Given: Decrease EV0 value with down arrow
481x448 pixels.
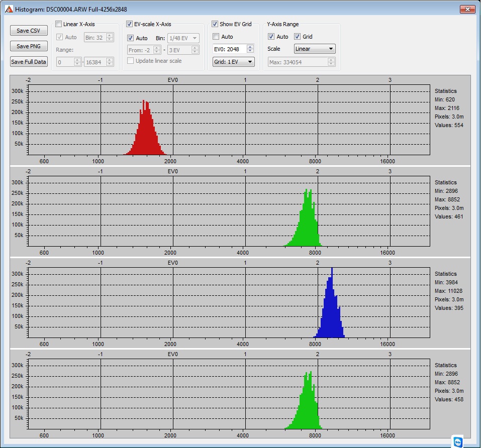Looking at the screenshot, I should pyautogui.click(x=250, y=51).
